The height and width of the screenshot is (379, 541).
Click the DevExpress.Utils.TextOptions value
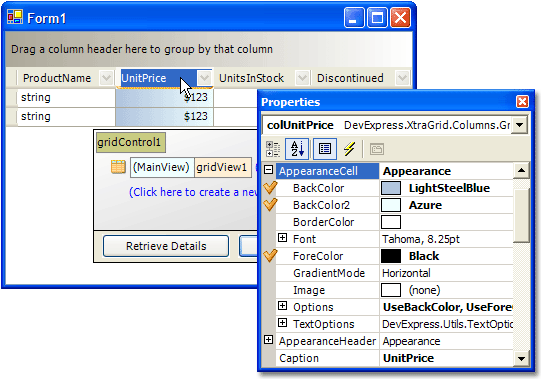[447, 324]
